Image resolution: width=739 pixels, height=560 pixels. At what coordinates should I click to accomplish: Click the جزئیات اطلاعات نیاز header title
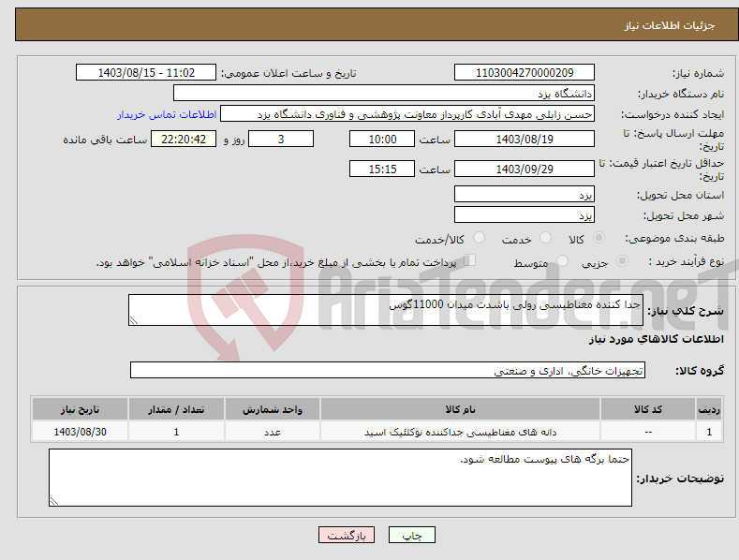(x=670, y=25)
